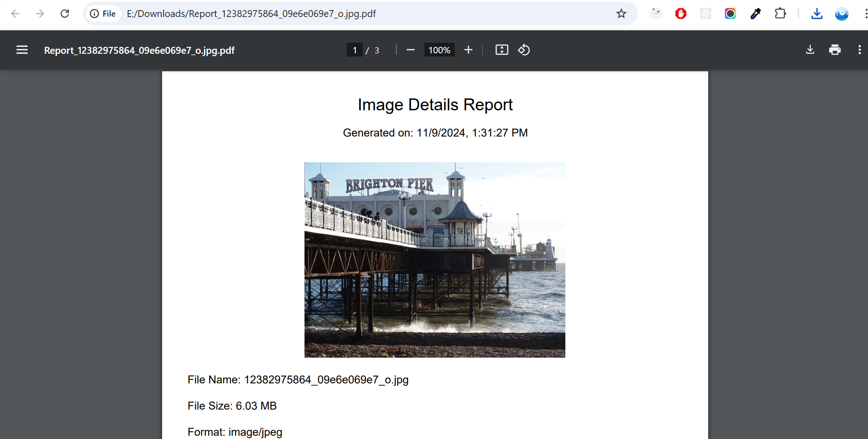Screen dimensions: 868x439
Task: Click File Name: 12382975864_09e6e069e7_o.jpg text
Action: pos(298,380)
